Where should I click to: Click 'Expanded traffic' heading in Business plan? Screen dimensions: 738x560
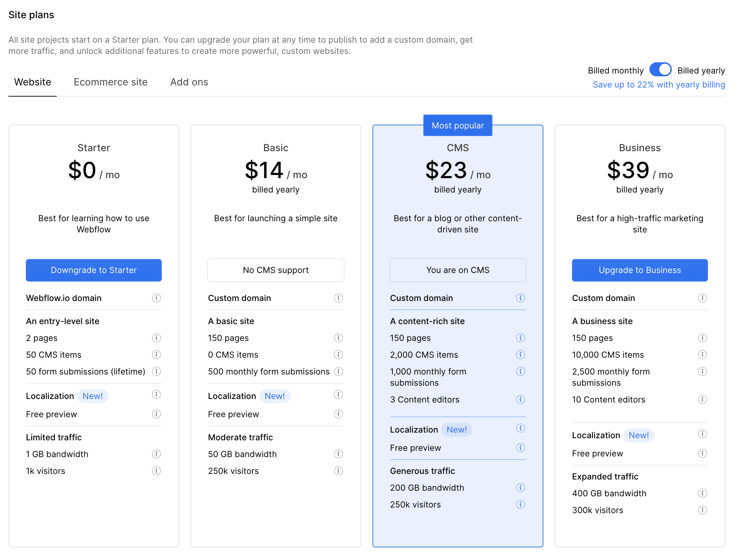(x=605, y=477)
